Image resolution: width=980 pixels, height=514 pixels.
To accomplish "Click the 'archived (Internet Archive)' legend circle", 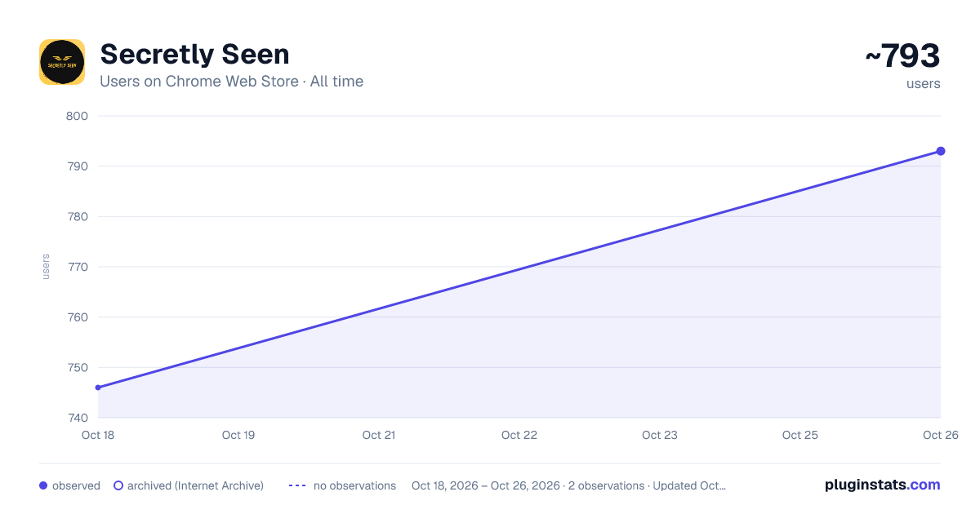I will (x=118, y=485).
